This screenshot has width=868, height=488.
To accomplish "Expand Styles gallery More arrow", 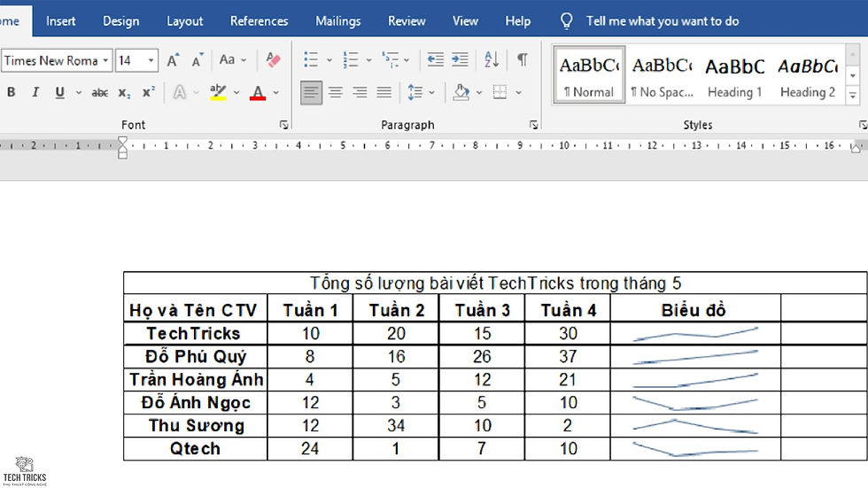I will 853,95.
